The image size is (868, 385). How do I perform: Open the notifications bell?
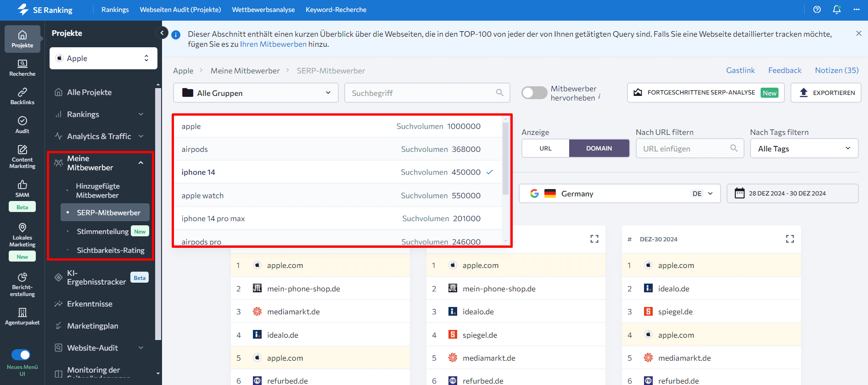(x=837, y=10)
